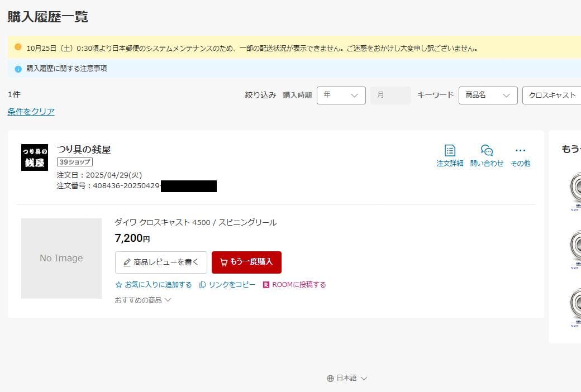Image resolution: width=581 pixels, height=392 pixels.
Task: Click the No Image product thumbnail
Action: click(x=61, y=258)
